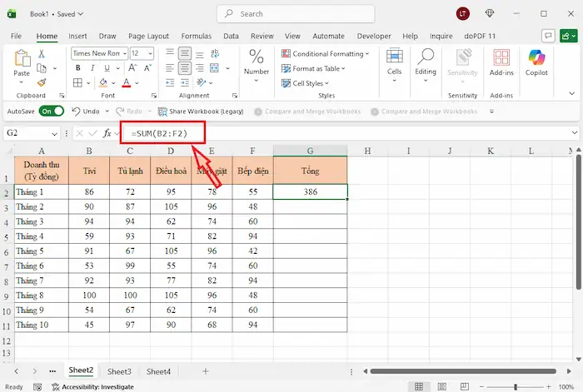Click the formula bar showing =SUM(B2:F2)
583x392 pixels.
point(158,133)
